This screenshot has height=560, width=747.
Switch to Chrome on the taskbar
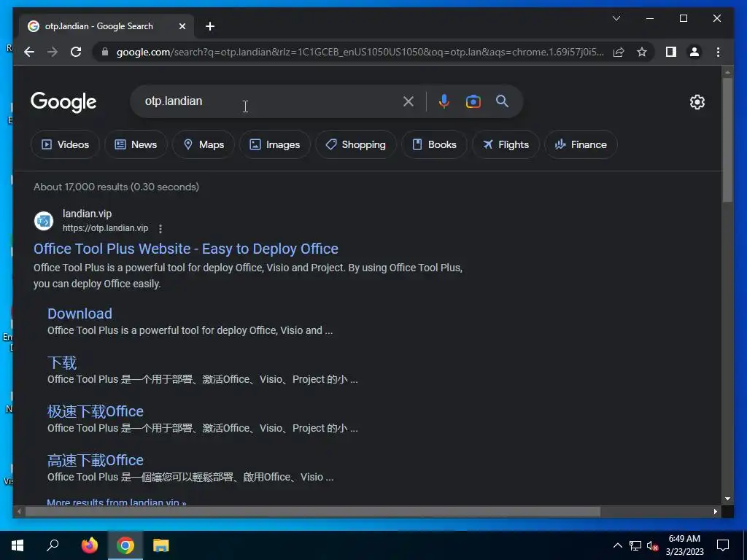[125, 545]
